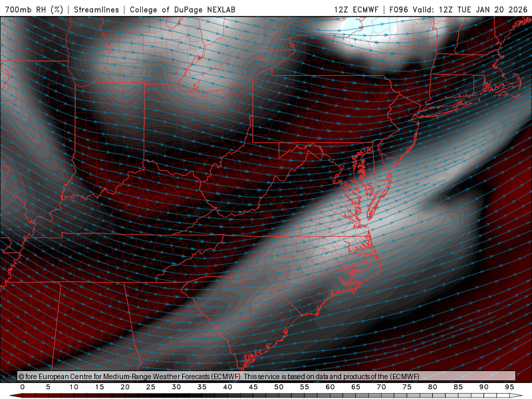
Task: Click colorbar label "30"
Action: [x=176, y=387]
